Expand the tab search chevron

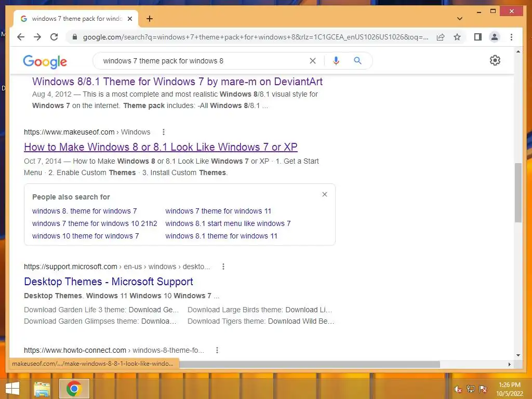[460, 19]
